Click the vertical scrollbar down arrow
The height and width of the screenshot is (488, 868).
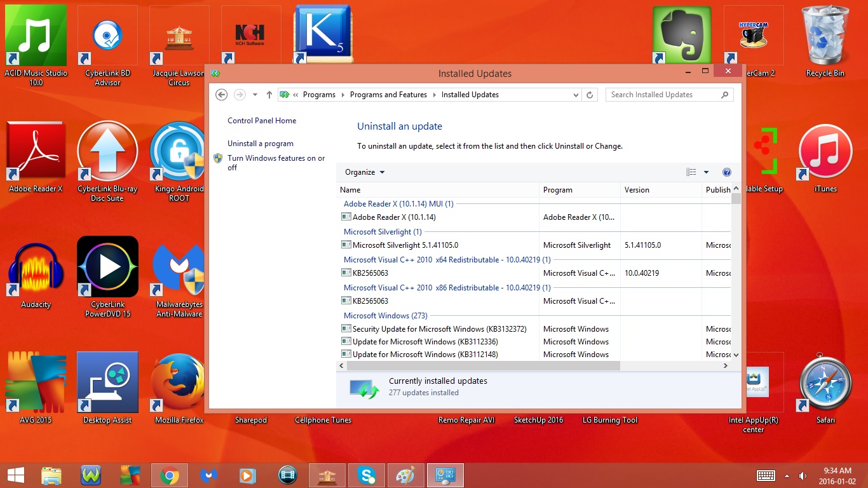coord(736,355)
